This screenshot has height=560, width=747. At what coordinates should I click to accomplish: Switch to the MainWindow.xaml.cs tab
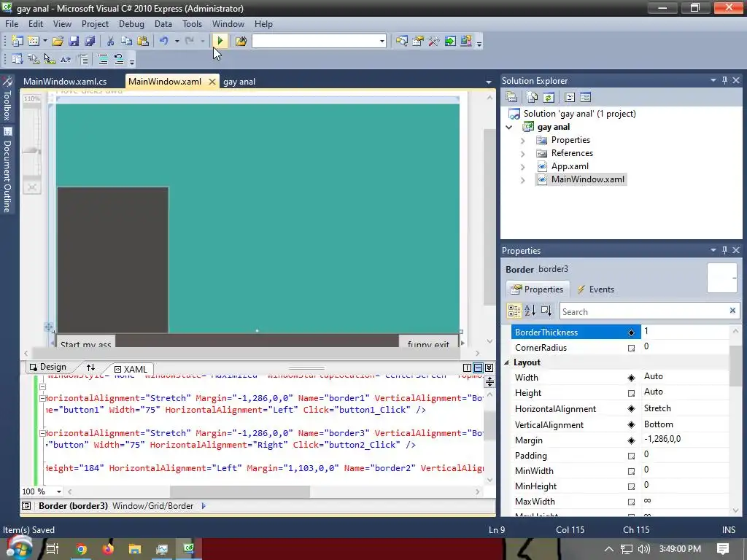[65, 82]
